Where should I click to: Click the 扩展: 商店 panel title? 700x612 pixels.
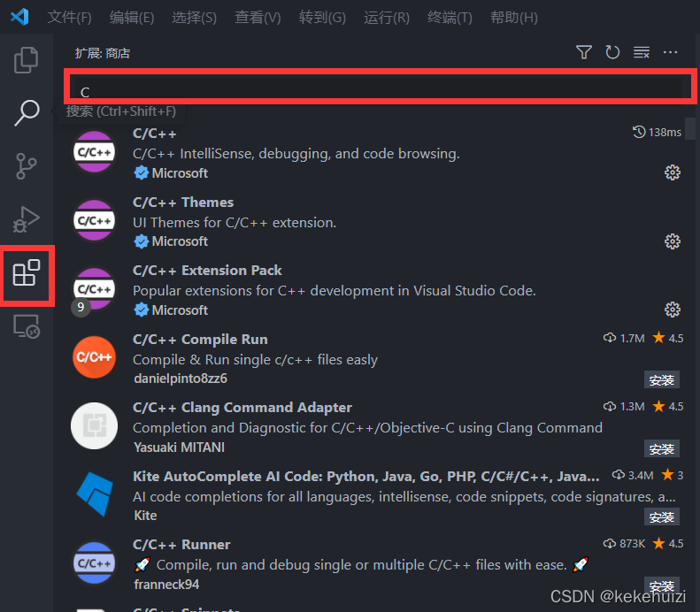click(x=103, y=53)
